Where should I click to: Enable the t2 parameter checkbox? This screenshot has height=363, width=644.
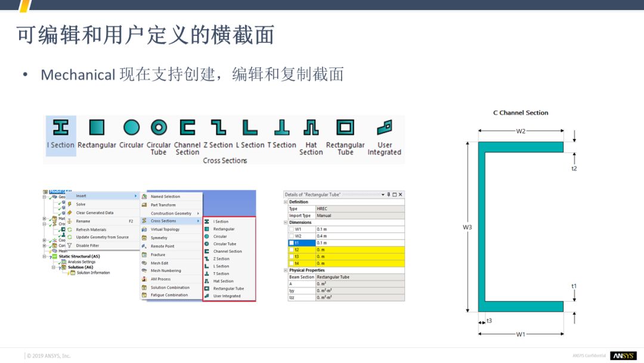tap(291, 250)
